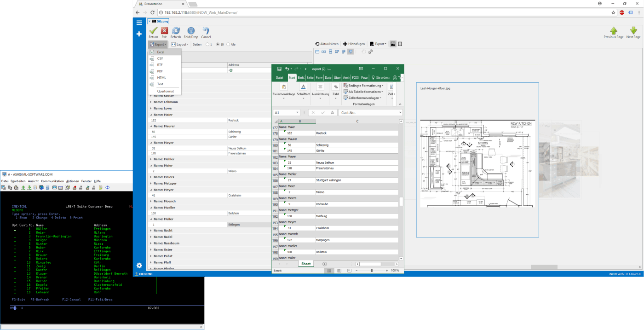The width and height of the screenshot is (644, 330).
Task: Click Excel save icon in title bar
Action: click(279, 69)
